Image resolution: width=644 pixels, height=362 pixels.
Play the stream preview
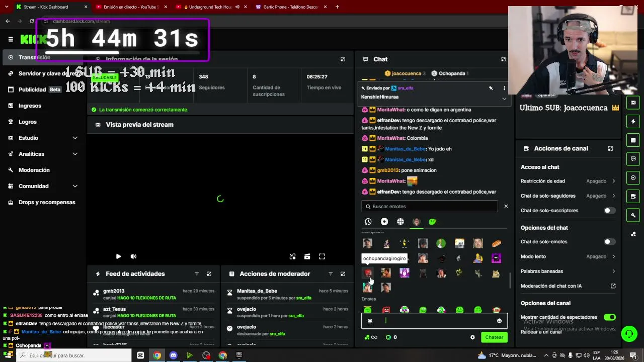coord(118,256)
